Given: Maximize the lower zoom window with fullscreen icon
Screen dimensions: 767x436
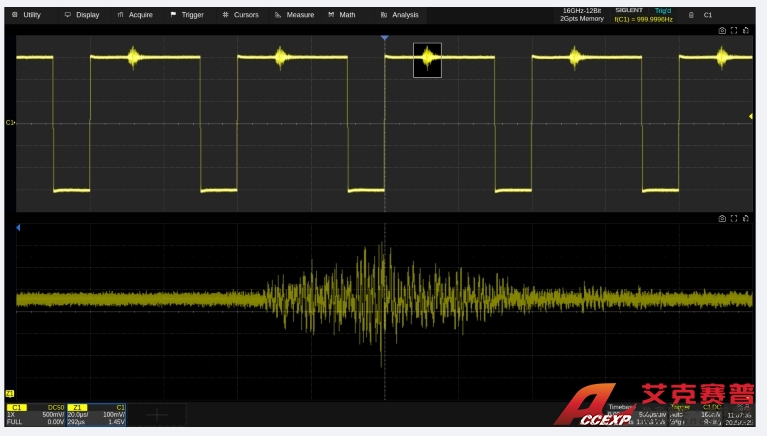Looking at the screenshot, I should [x=734, y=218].
